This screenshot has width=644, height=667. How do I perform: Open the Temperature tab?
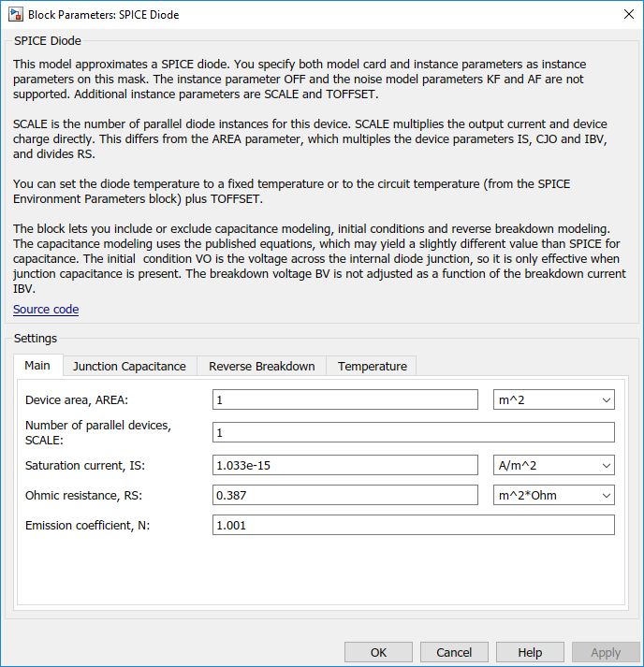point(372,367)
